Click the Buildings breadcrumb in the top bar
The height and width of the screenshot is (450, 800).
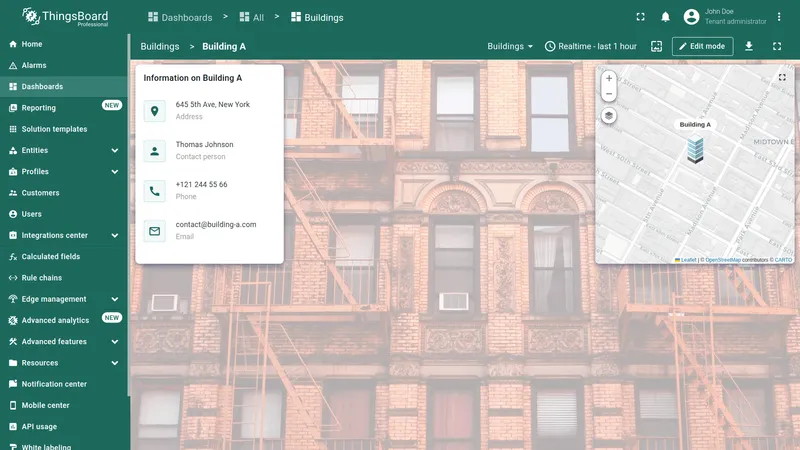click(x=317, y=17)
